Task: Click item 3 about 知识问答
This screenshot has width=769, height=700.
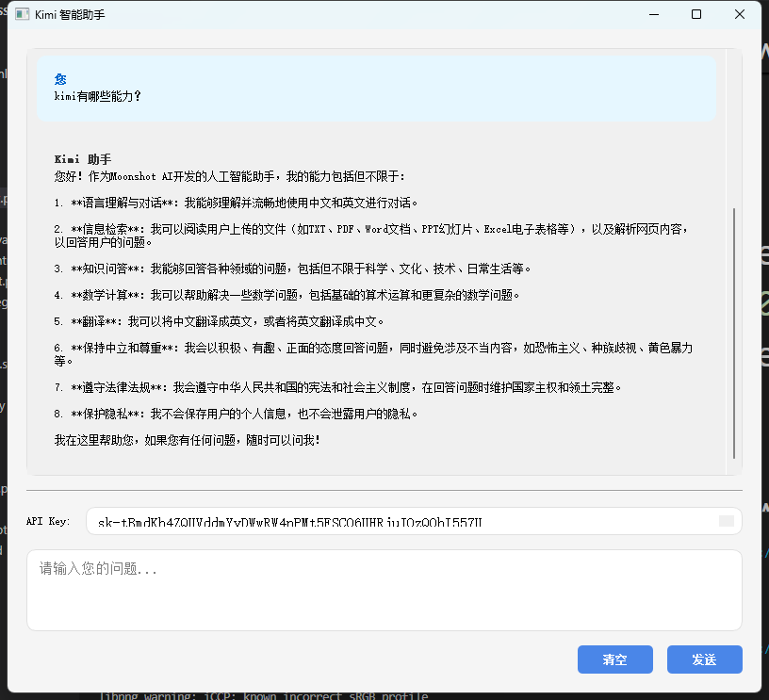Action: coord(293,269)
